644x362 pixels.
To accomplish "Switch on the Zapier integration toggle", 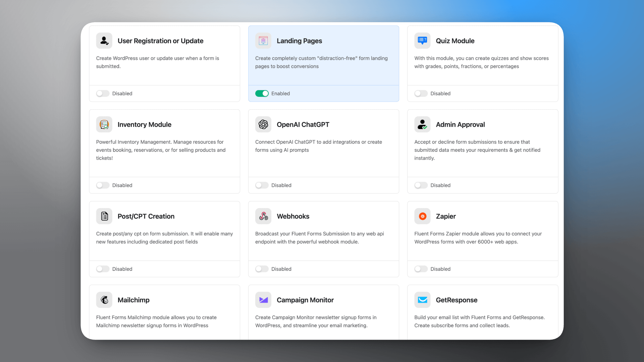I will tap(421, 269).
